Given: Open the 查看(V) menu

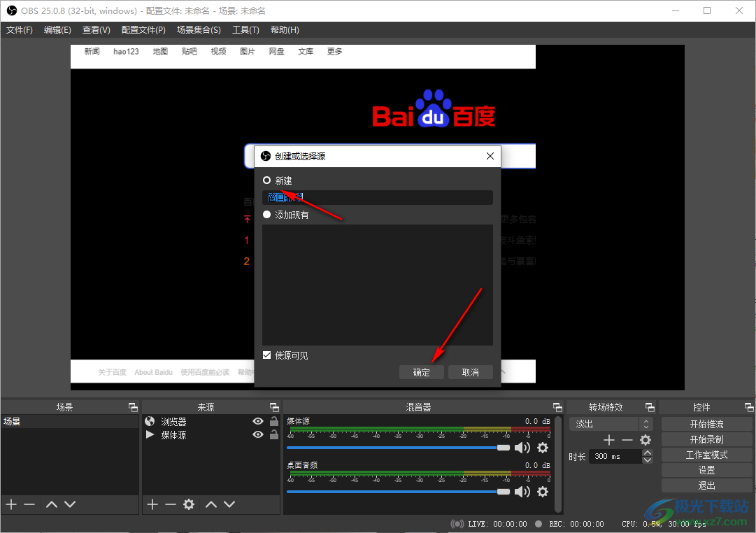Looking at the screenshot, I should [x=97, y=30].
